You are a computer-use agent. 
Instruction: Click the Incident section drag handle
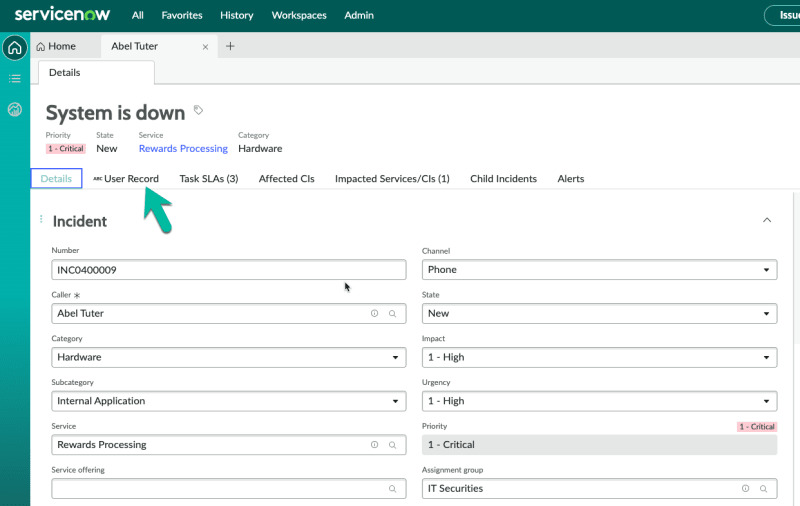[x=41, y=219]
